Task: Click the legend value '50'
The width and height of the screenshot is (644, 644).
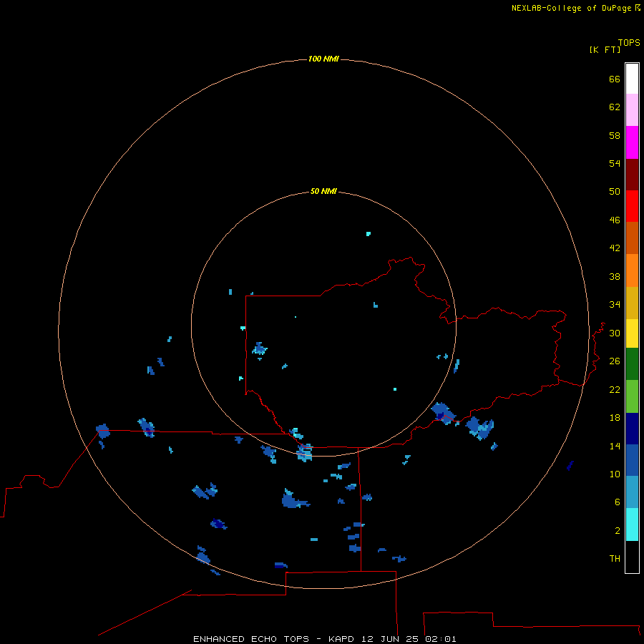Action: coord(615,192)
